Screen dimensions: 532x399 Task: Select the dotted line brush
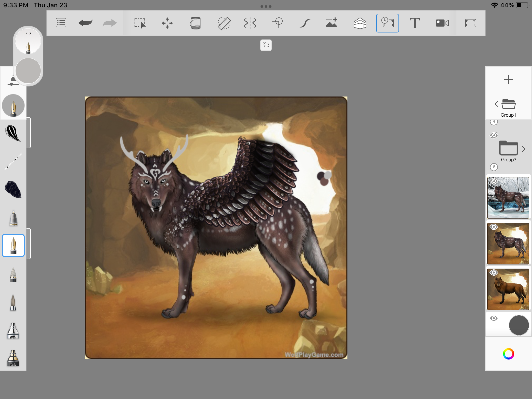tap(13, 161)
